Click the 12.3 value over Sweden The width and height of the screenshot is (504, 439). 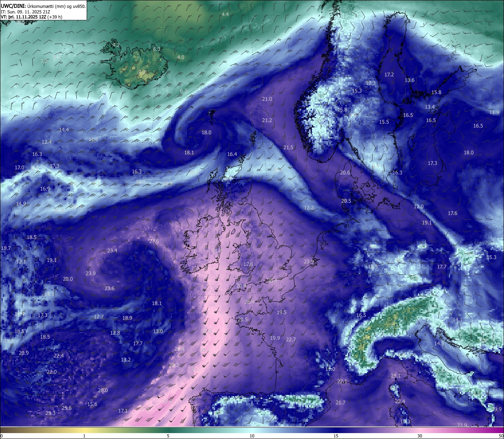371,83
